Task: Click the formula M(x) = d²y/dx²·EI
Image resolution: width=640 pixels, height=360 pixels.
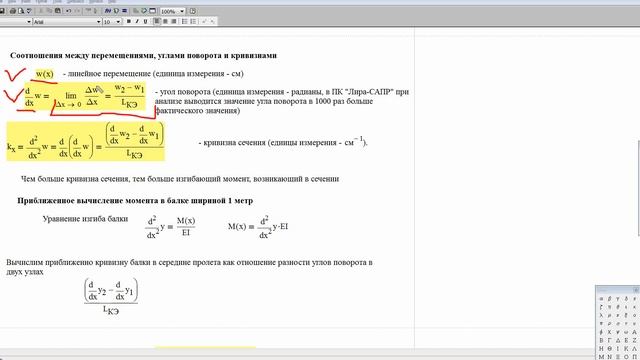Action: pos(258,227)
